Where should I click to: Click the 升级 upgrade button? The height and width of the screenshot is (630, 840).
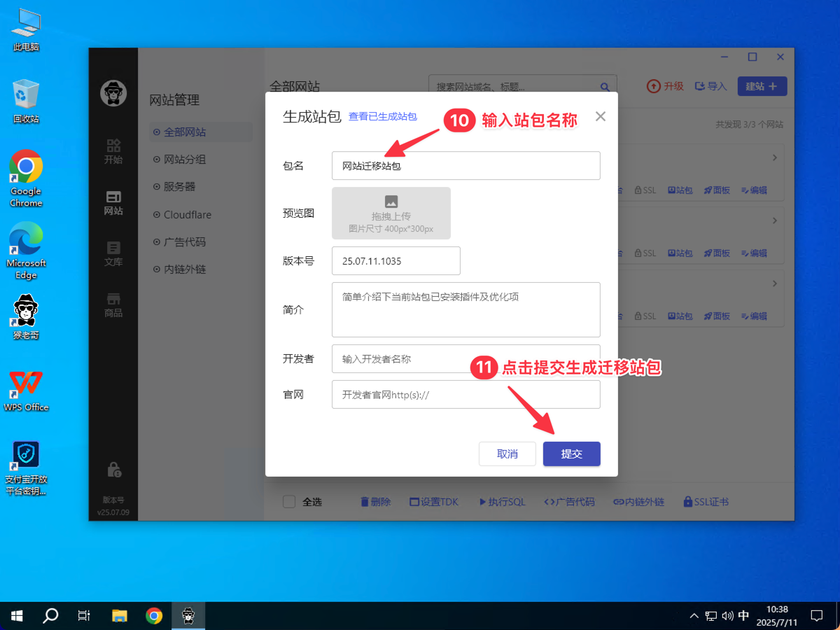click(665, 86)
